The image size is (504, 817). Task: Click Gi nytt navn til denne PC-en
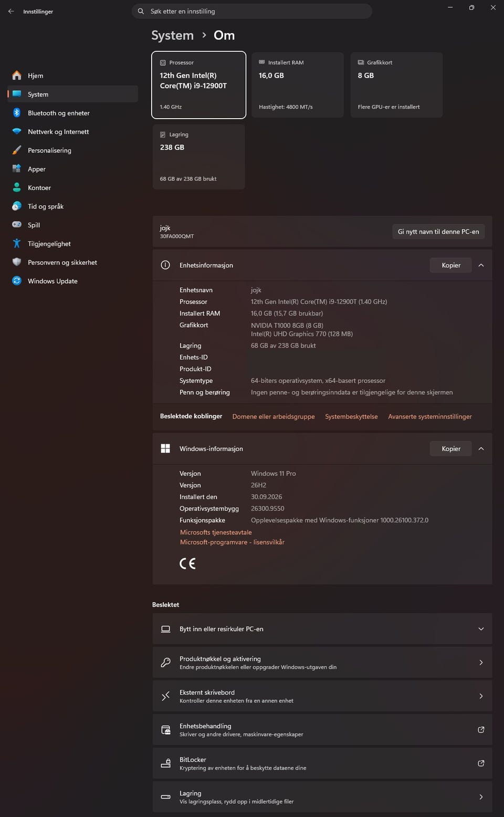438,232
